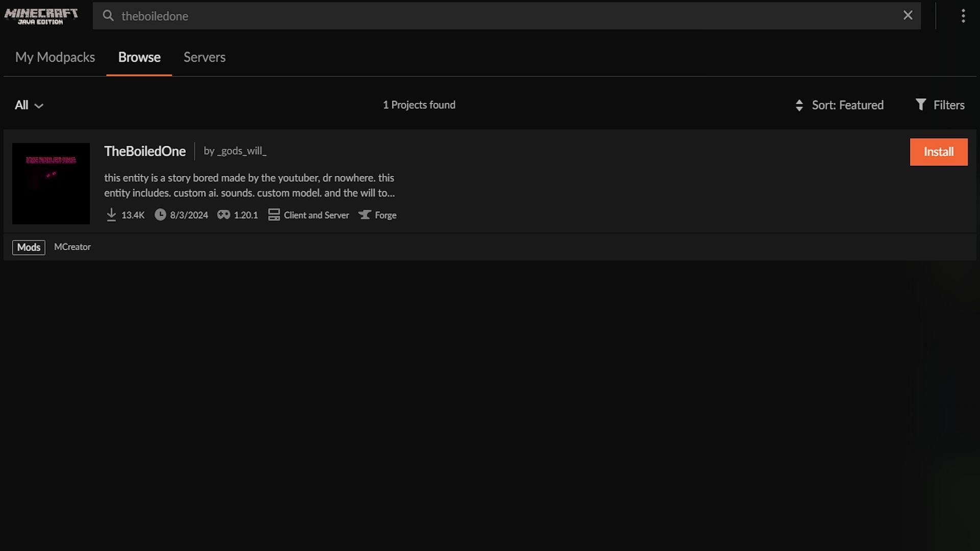
Task: Install the TheBoiledOne mod
Action: (x=938, y=152)
